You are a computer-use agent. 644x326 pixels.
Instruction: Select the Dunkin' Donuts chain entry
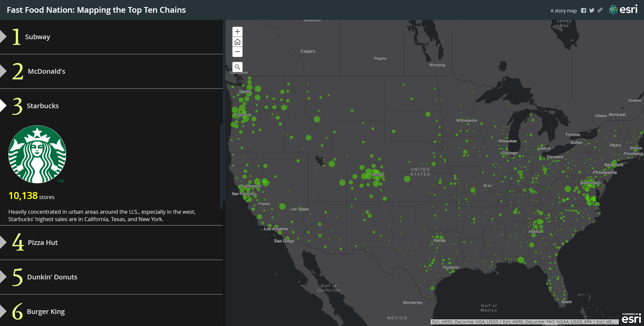click(x=52, y=277)
